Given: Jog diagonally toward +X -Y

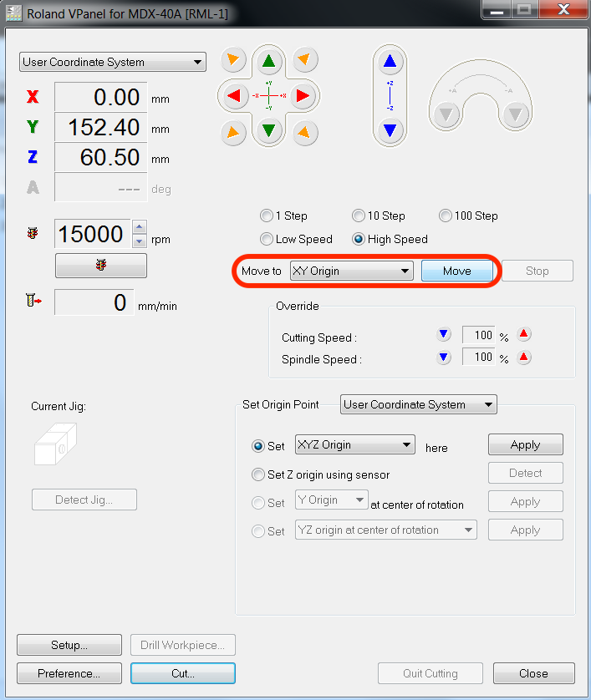Looking at the screenshot, I should click(304, 132).
